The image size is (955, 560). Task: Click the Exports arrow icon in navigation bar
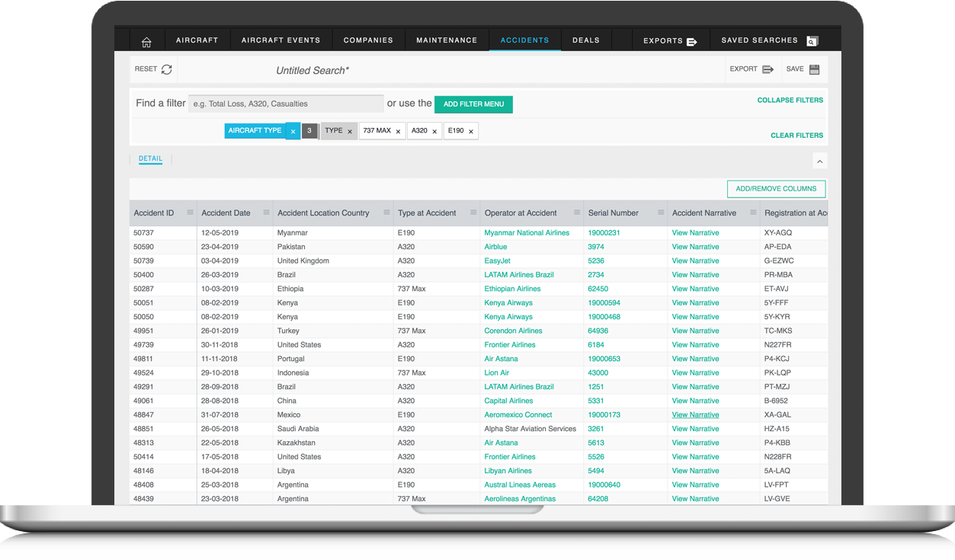[x=692, y=42]
